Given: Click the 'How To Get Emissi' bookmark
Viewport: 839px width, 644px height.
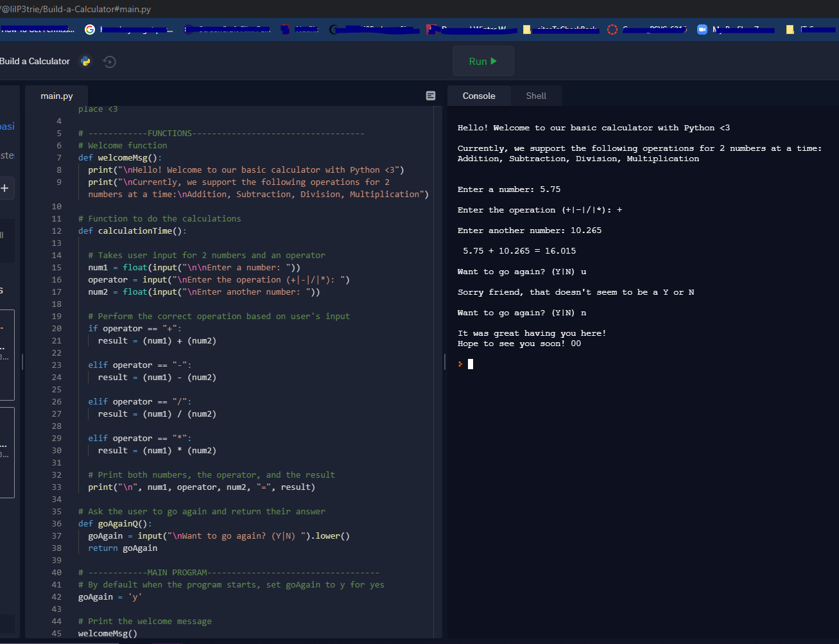Looking at the screenshot, I should pyautogui.click(x=35, y=29).
